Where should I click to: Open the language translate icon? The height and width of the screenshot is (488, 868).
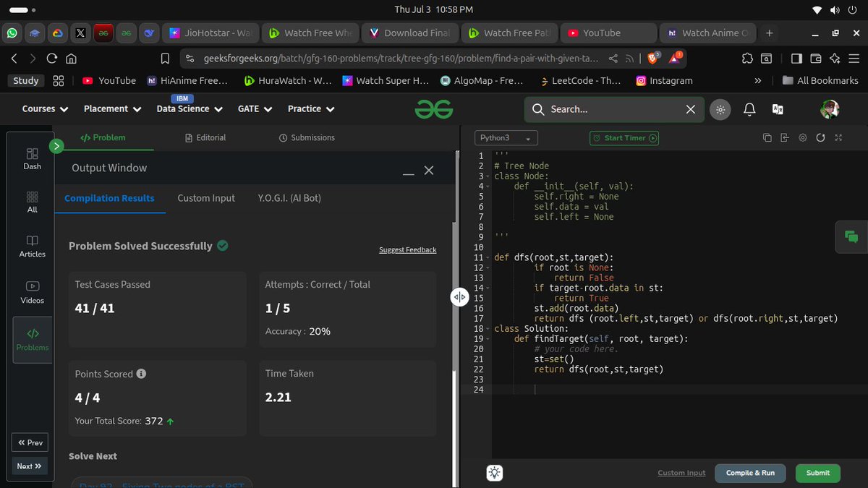pos(778,109)
